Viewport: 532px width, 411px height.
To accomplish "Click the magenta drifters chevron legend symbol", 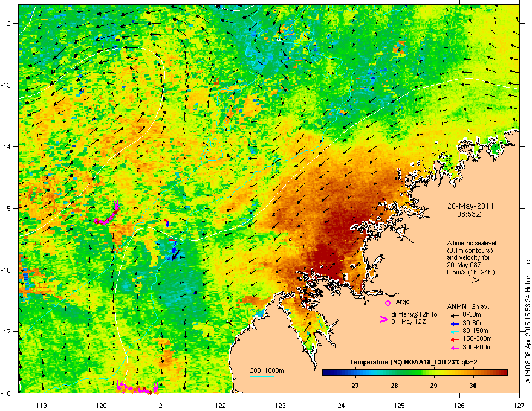I will (x=383, y=319).
